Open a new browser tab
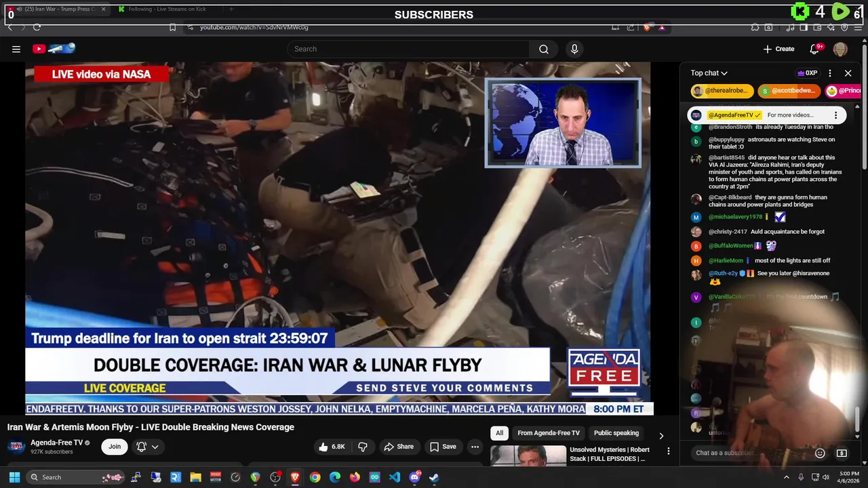Image resolution: width=868 pixels, height=488 pixels. tap(231, 9)
